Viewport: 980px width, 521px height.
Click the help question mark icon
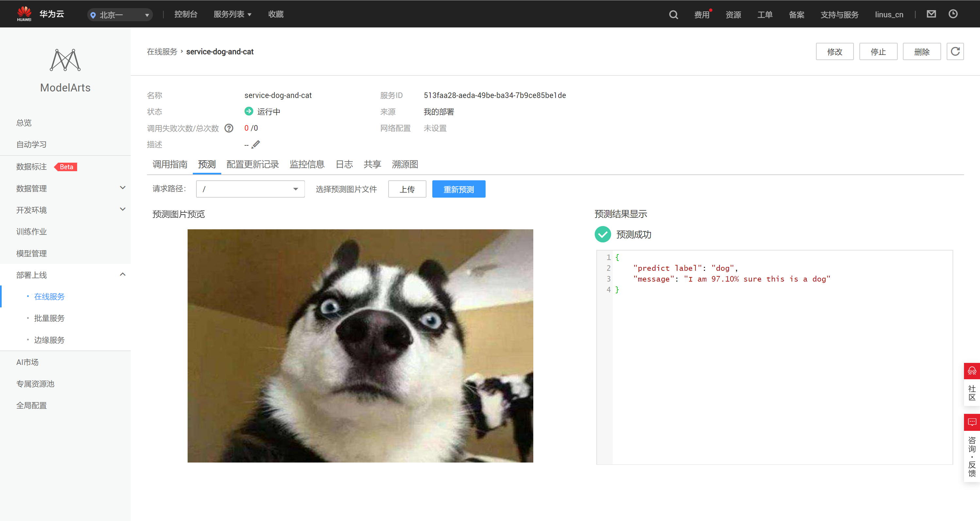(x=229, y=128)
